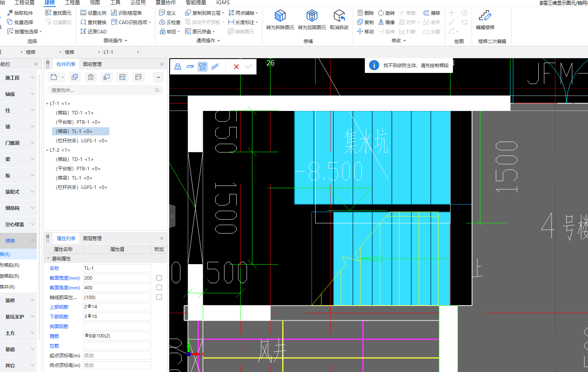The width and height of the screenshot is (588, 372).
Task: Switch to the 图层管理 tab
Action: point(92,238)
